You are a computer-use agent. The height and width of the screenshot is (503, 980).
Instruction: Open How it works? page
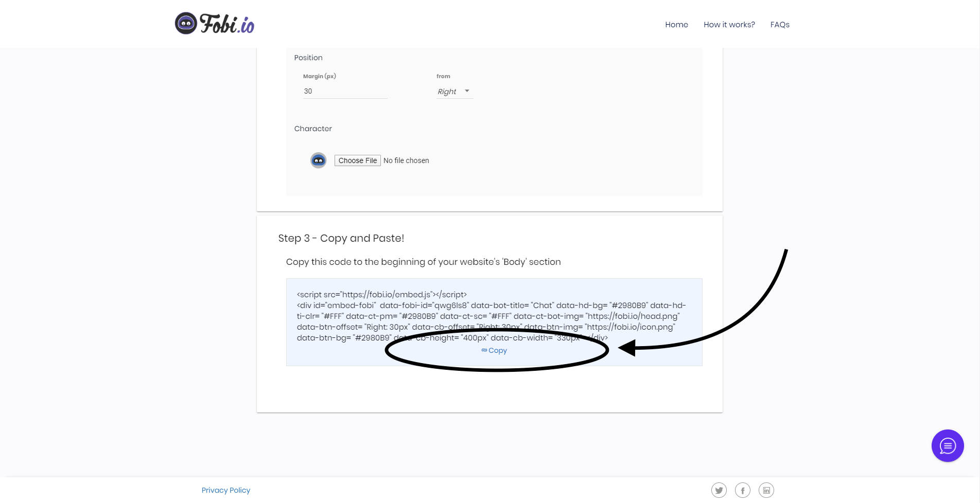tap(729, 25)
